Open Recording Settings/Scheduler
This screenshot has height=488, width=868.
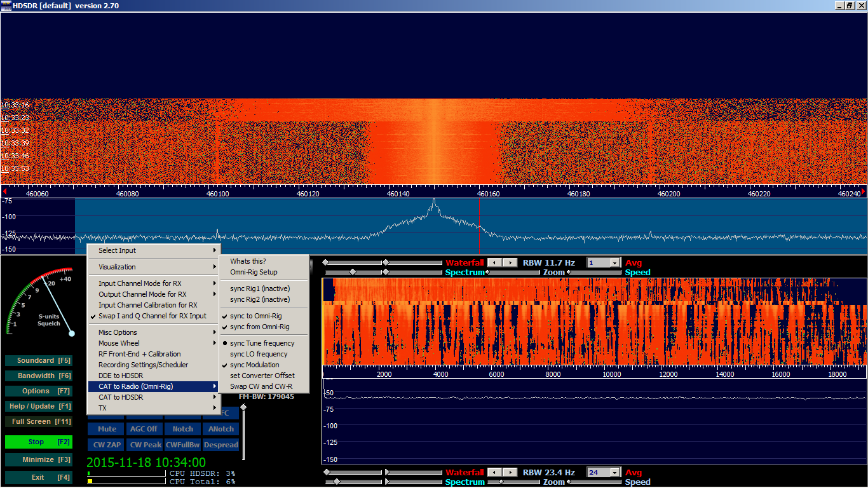pyautogui.click(x=153, y=365)
